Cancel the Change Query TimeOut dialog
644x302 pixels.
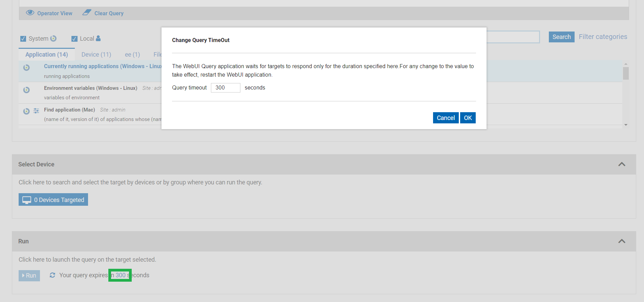pos(446,118)
